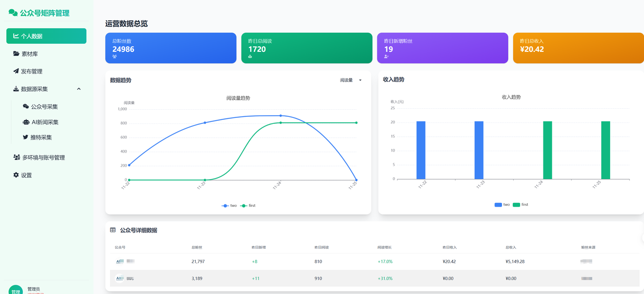This screenshot has width=644, height=294.
Task: Click the 昨日新增 column header
Action: [259, 247]
